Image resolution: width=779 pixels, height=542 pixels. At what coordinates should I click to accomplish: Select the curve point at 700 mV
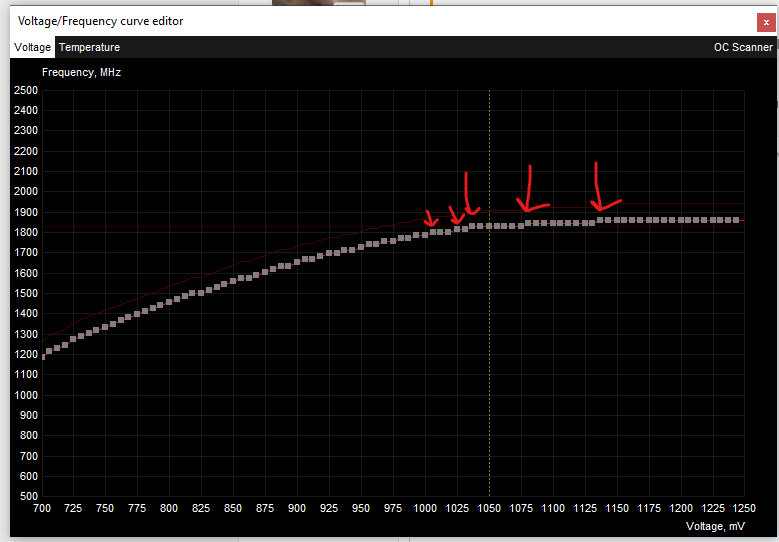[43, 356]
